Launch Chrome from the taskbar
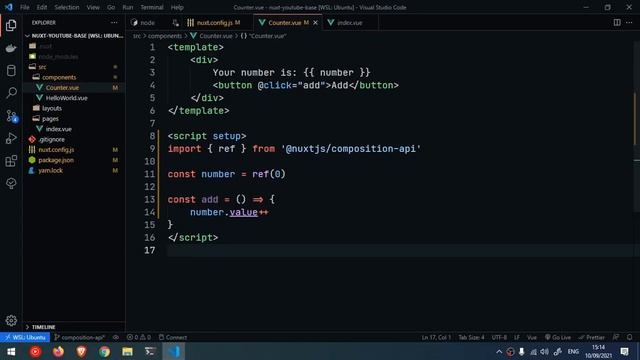 click(104, 351)
